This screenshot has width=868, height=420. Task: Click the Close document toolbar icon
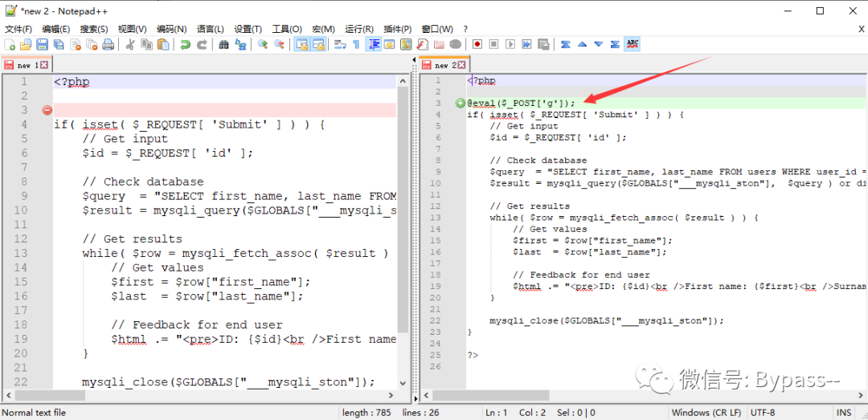click(x=75, y=44)
